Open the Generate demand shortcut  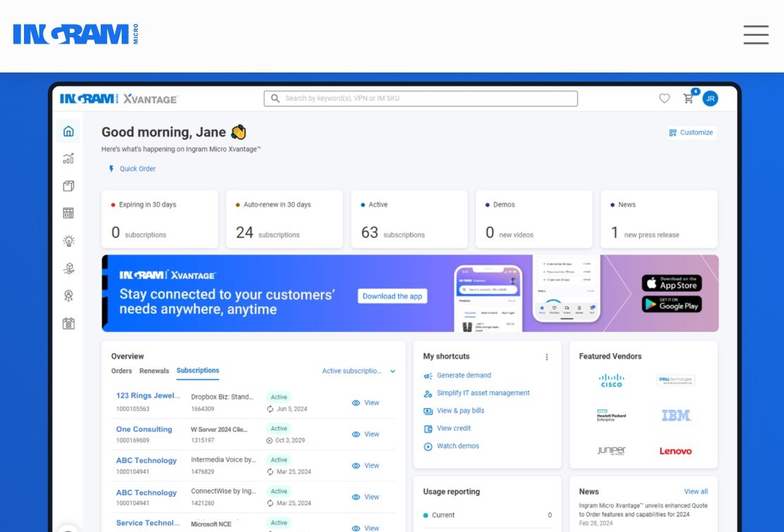(463, 376)
